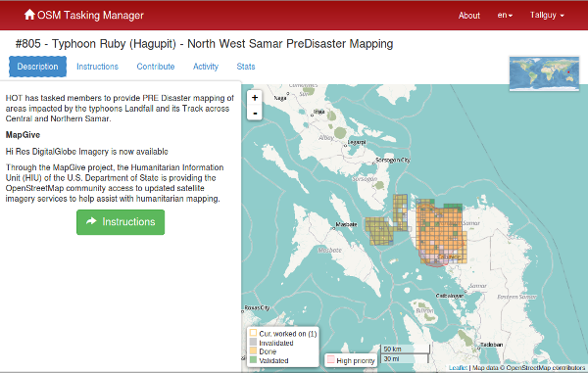The width and height of the screenshot is (588, 373).
Task: Click the green Instructions button
Action: coord(121,222)
